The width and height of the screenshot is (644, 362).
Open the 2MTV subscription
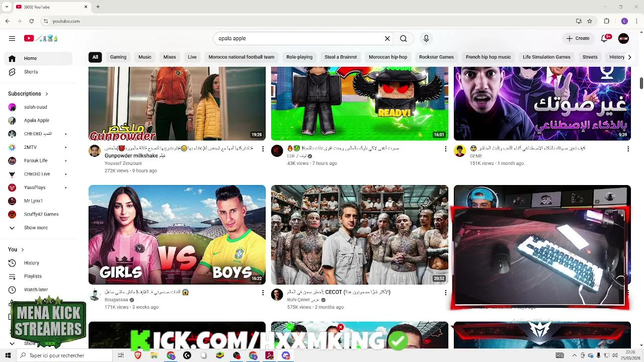click(38, 147)
